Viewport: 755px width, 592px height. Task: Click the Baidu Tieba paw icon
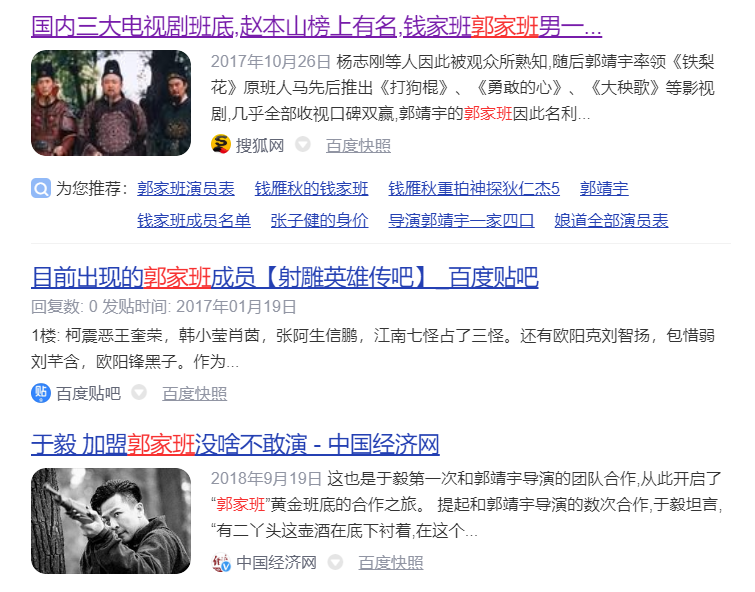pos(41,393)
